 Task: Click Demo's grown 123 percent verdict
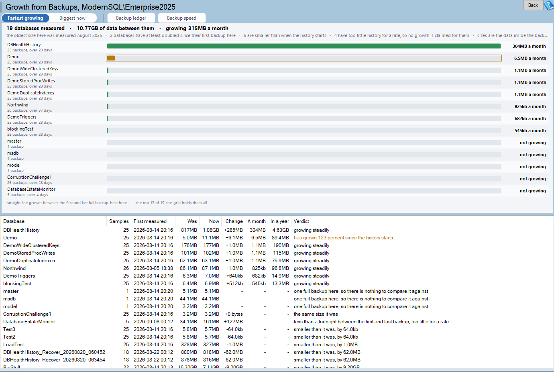tap(343, 238)
